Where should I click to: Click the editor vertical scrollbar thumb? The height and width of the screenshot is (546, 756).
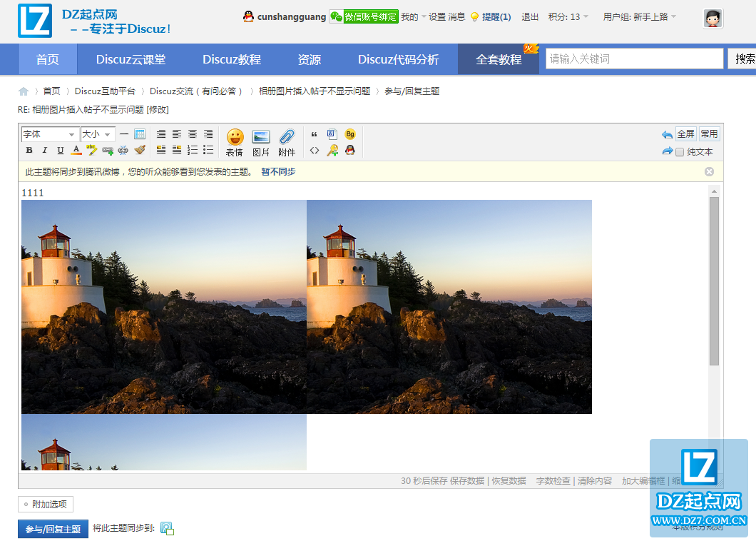click(x=714, y=281)
